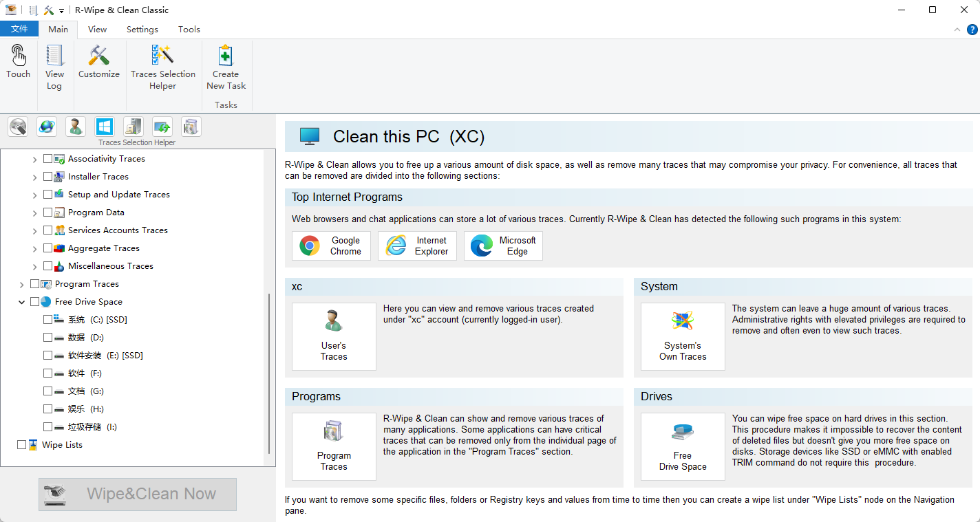Collapse the Free Drive Space node
The width and height of the screenshot is (980, 522).
coord(22,302)
